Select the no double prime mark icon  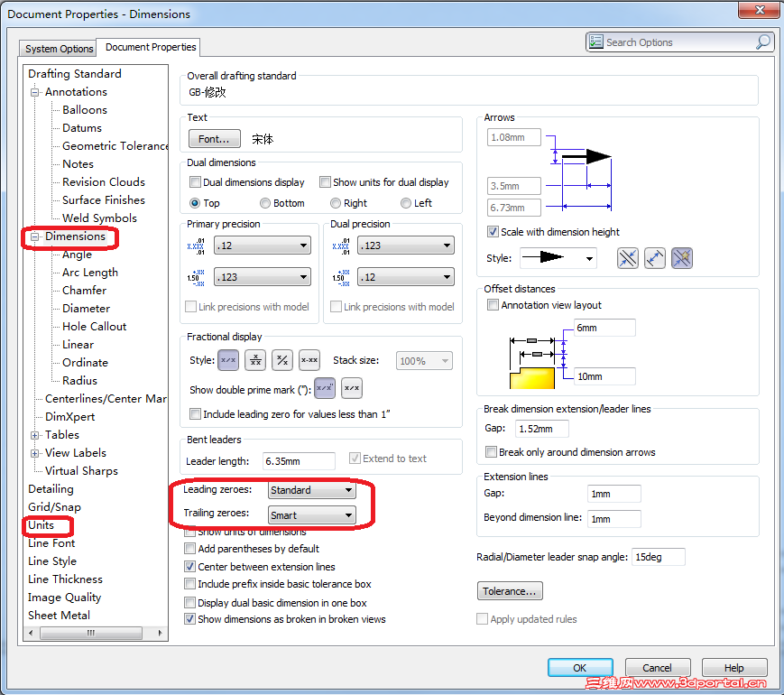(x=352, y=388)
